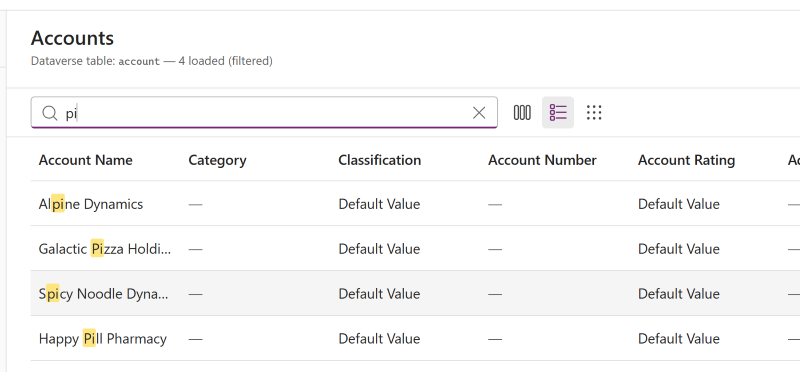
Task: Select Account Rating in Happy Pill row
Action: (x=679, y=339)
